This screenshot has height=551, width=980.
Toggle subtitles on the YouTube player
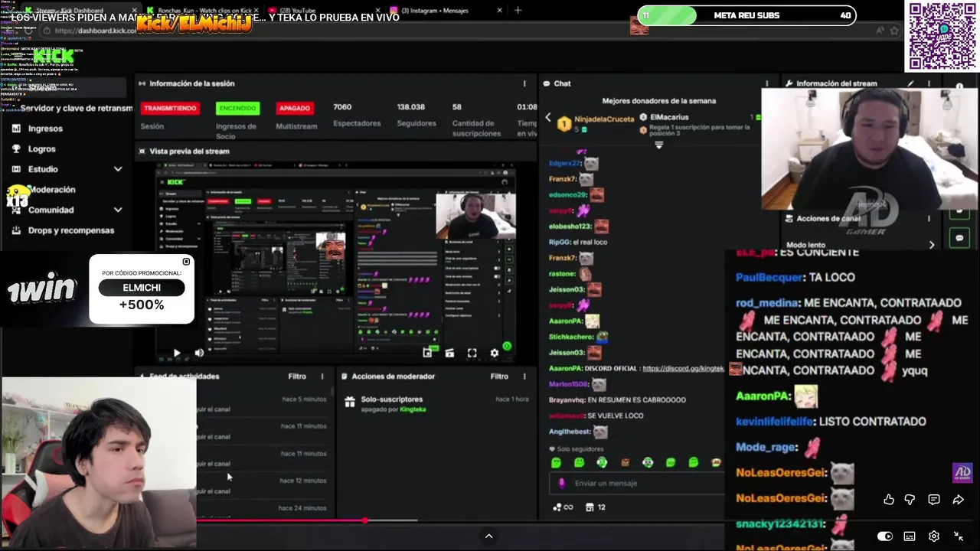pos(910,536)
